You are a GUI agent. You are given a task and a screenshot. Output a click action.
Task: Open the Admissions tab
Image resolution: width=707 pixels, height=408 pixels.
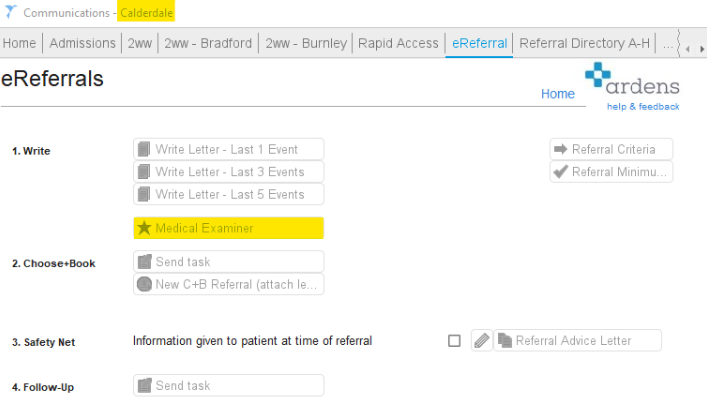(83, 43)
